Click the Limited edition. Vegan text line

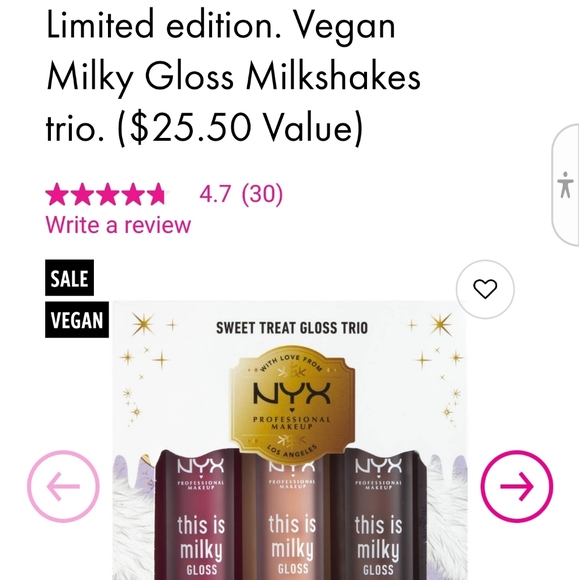(x=221, y=26)
